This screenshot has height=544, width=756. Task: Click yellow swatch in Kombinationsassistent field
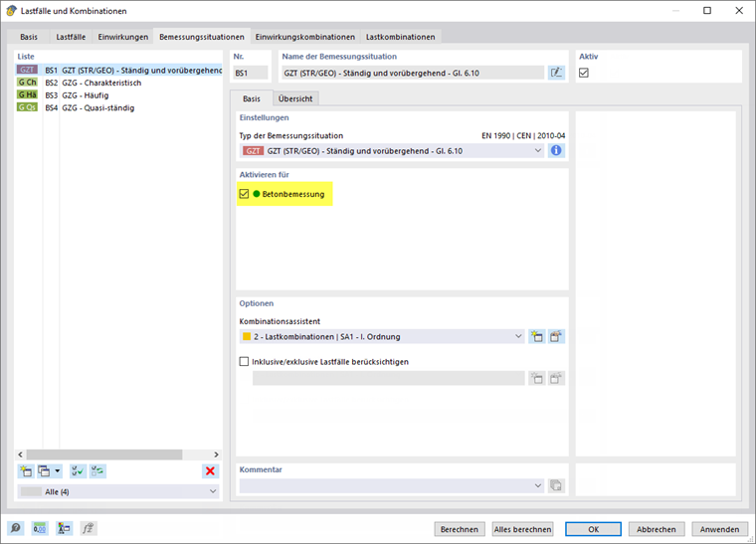[x=247, y=336]
